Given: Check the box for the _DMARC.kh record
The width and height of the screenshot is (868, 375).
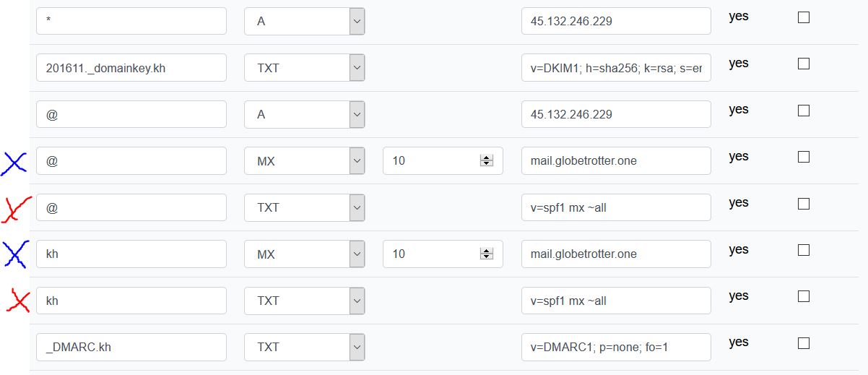Looking at the screenshot, I should 803,342.
